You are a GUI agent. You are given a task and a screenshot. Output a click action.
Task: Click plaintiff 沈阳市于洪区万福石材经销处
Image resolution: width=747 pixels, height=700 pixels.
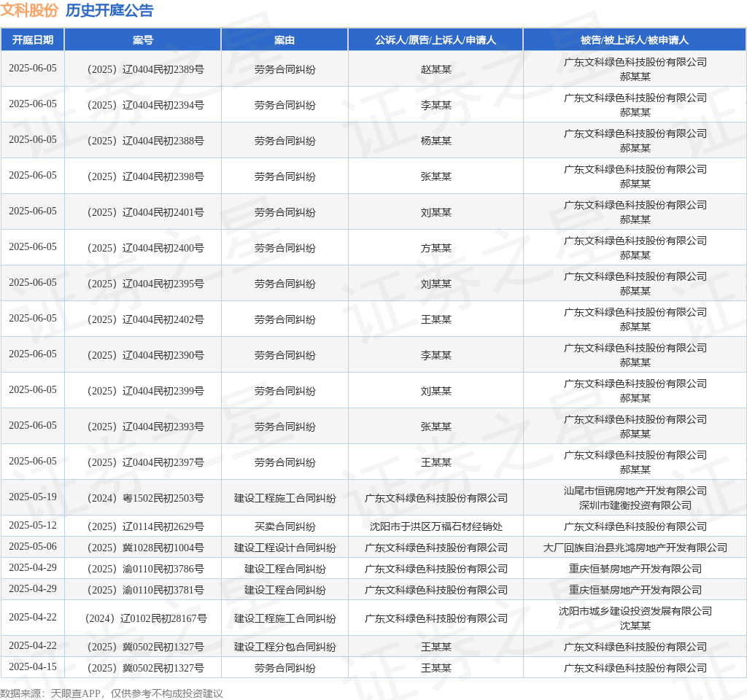(x=436, y=526)
